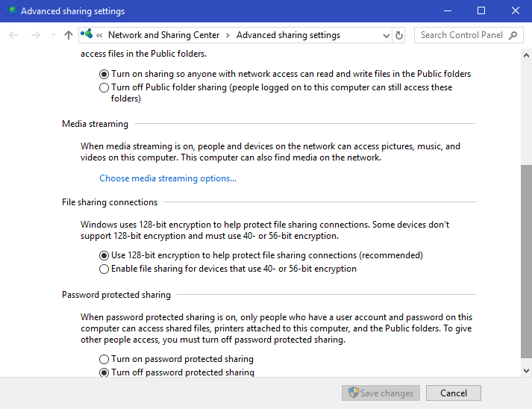This screenshot has height=409, width=532.
Task: Expand arrow after Network and Sharing Center
Action: coord(228,35)
